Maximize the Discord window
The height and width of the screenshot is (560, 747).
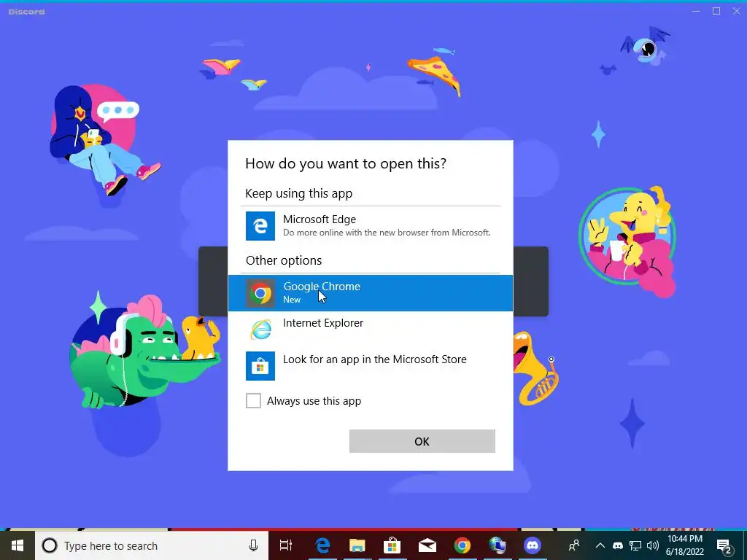[x=716, y=11]
